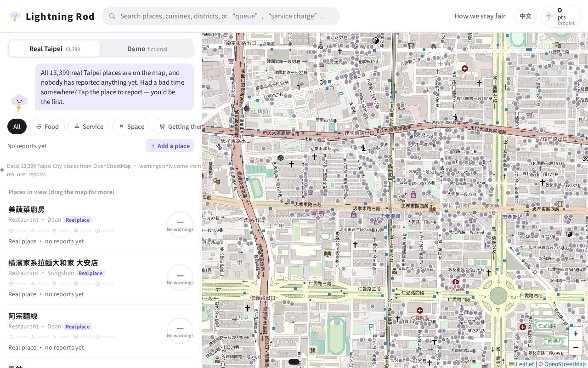The width and height of the screenshot is (588, 368).
Task: Toggle the Space filter chip
Action: [x=131, y=126]
